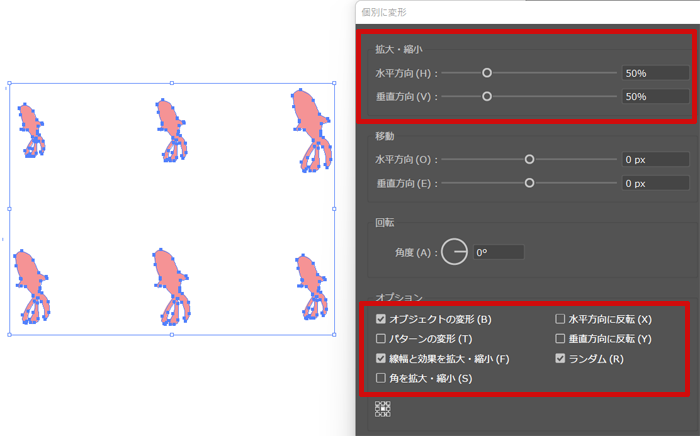Click the angle 0° input field
The width and height of the screenshot is (700, 436).
tap(497, 252)
